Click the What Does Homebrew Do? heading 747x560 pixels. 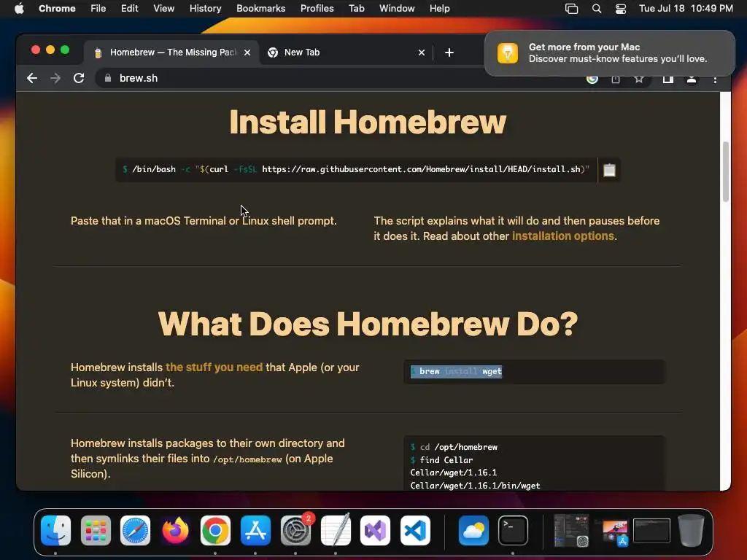[x=368, y=324]
